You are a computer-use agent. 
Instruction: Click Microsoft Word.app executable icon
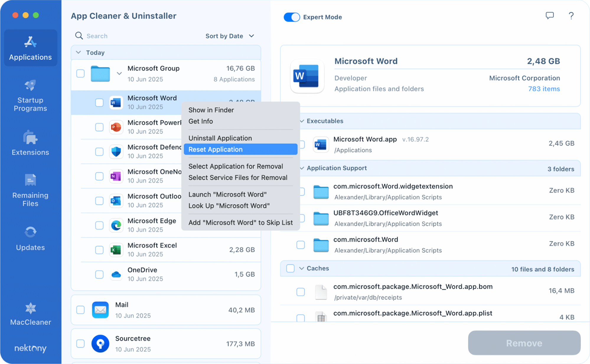click(x=321, y=144)
